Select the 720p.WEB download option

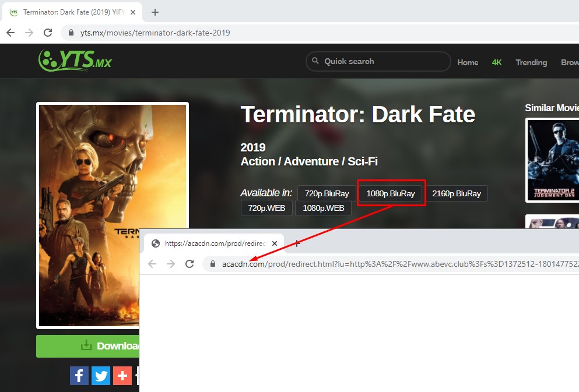(x=266, y=208)
